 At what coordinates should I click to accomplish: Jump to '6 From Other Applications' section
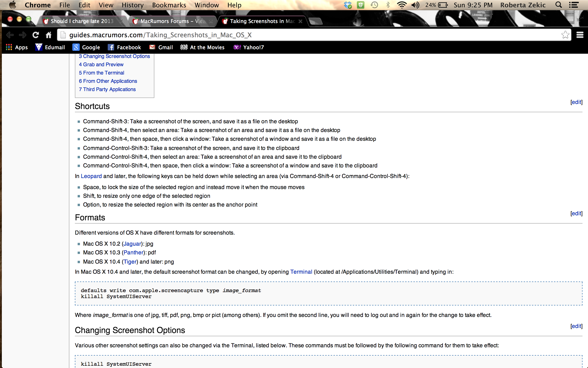[108, 81]
